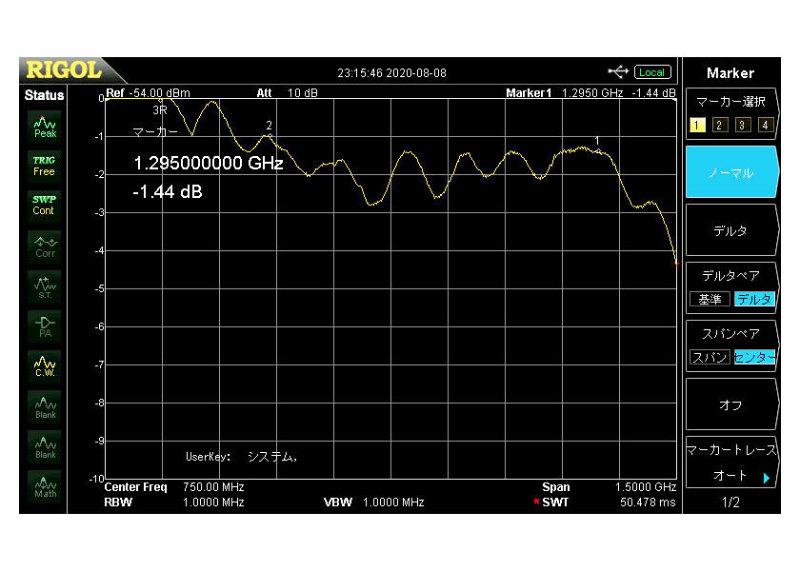Select the ノーマル marker mode
This screenshot has width=800, height=571.
coord(730,173)
